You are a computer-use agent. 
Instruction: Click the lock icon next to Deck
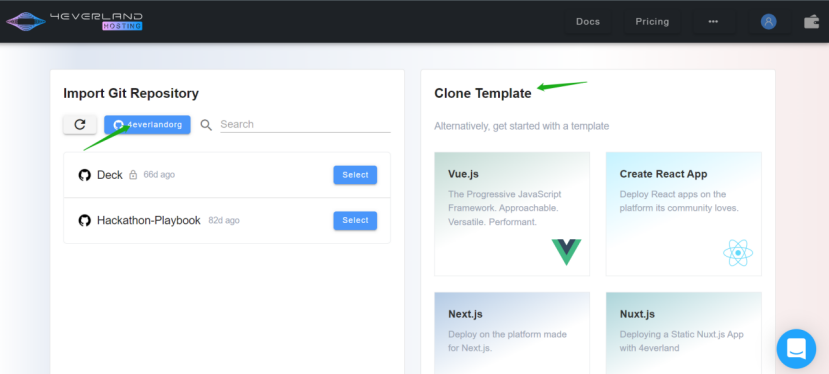(x=133, y=175)
